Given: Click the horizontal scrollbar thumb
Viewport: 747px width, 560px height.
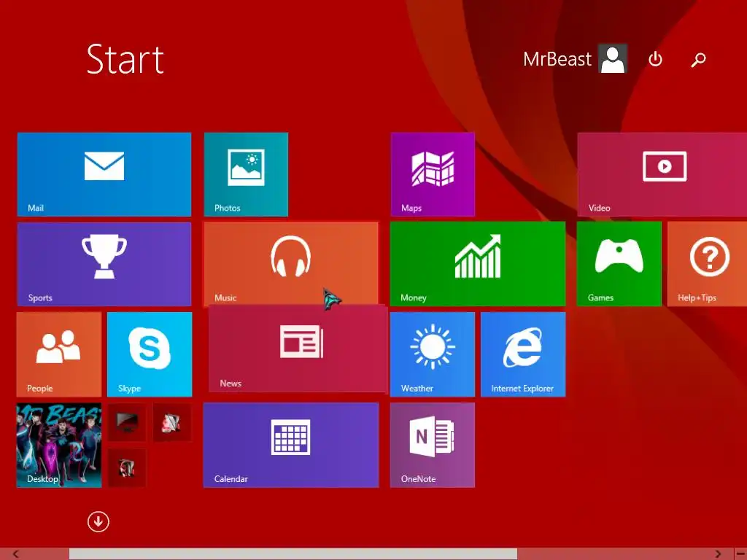Looking at the screenshot, I should coord(293,554).
